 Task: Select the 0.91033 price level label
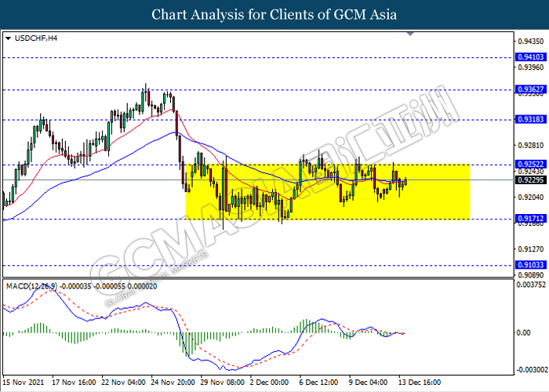(x=531, y=265)
